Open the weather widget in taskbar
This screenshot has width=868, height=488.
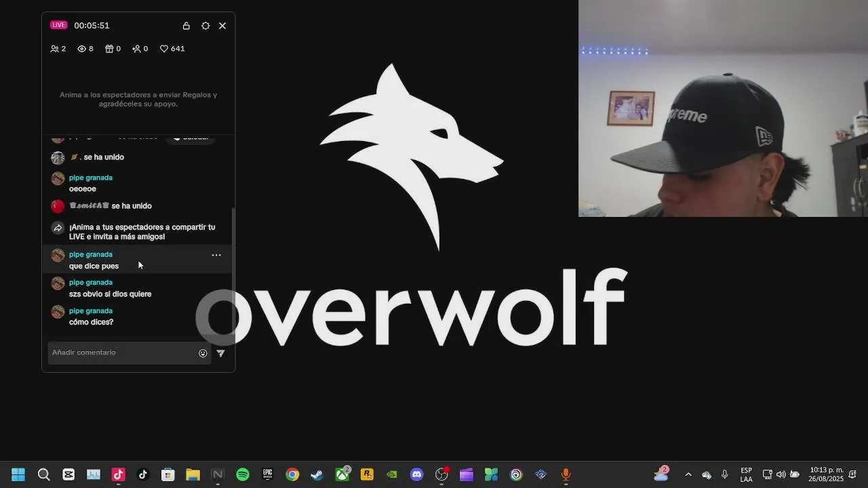pyautogui.click(x=661, y=474)
